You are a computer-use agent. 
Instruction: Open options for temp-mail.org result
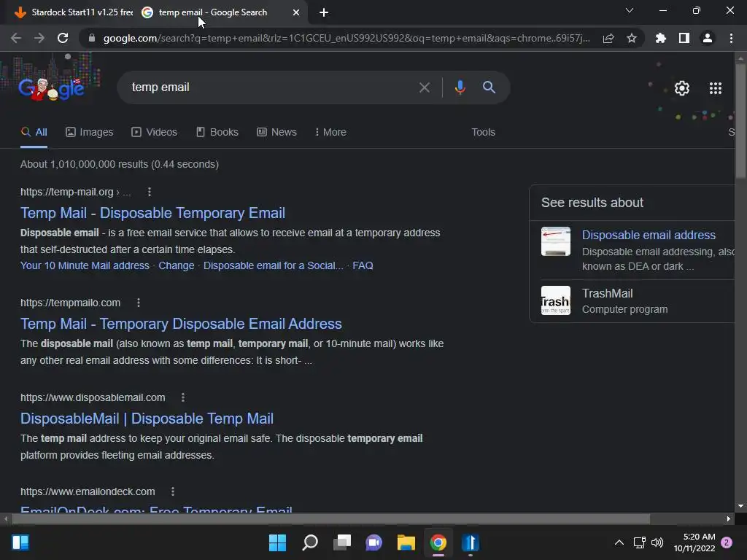[x=150, y=192]
